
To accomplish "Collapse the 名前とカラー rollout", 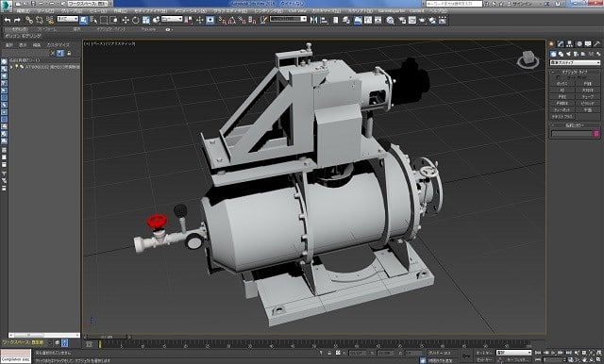I will coord(575,125).
